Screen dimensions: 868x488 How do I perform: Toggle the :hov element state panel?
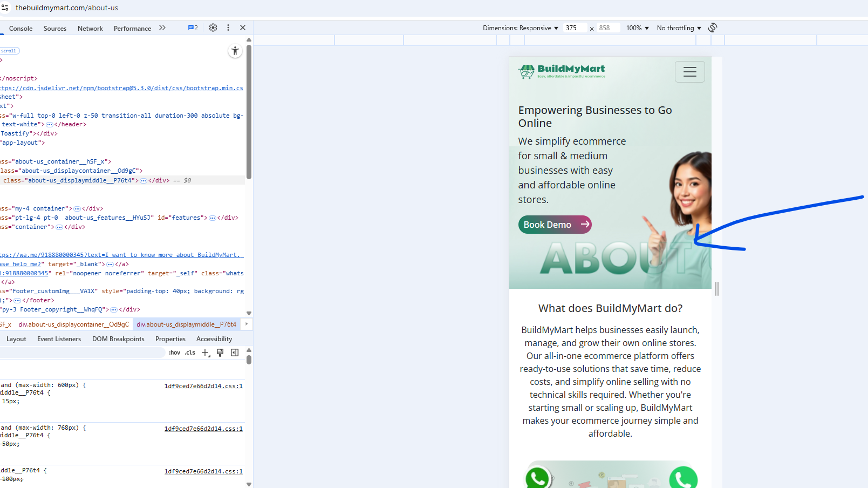pyautogui.click(x=175, y=353)
